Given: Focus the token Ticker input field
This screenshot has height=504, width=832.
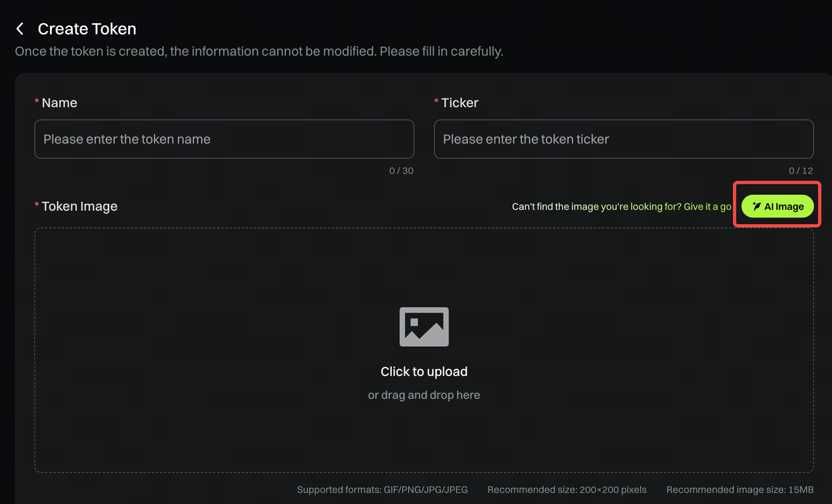Looking at the screenshot, I should pyautogui.click(x=623, y=139).
